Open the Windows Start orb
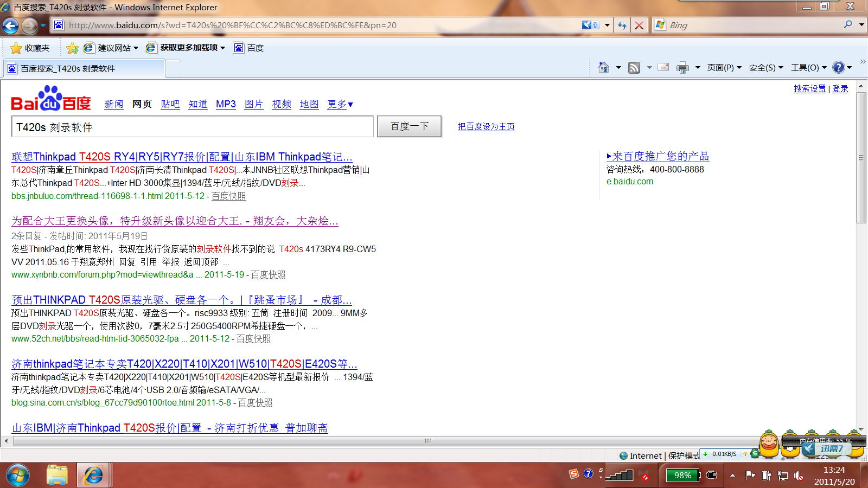The image size is (868, 488). pyautogui.click(x=18, y=476)
